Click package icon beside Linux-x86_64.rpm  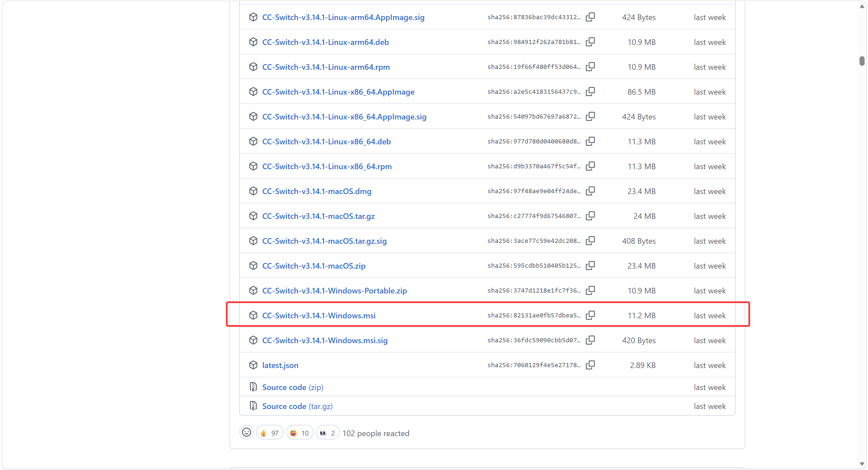click(253, 166)
